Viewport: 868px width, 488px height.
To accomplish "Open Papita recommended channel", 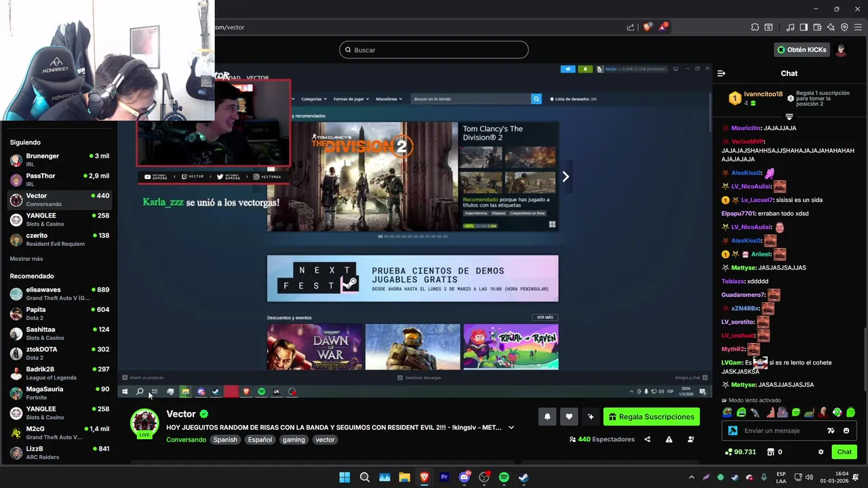I will click(59, 313).
